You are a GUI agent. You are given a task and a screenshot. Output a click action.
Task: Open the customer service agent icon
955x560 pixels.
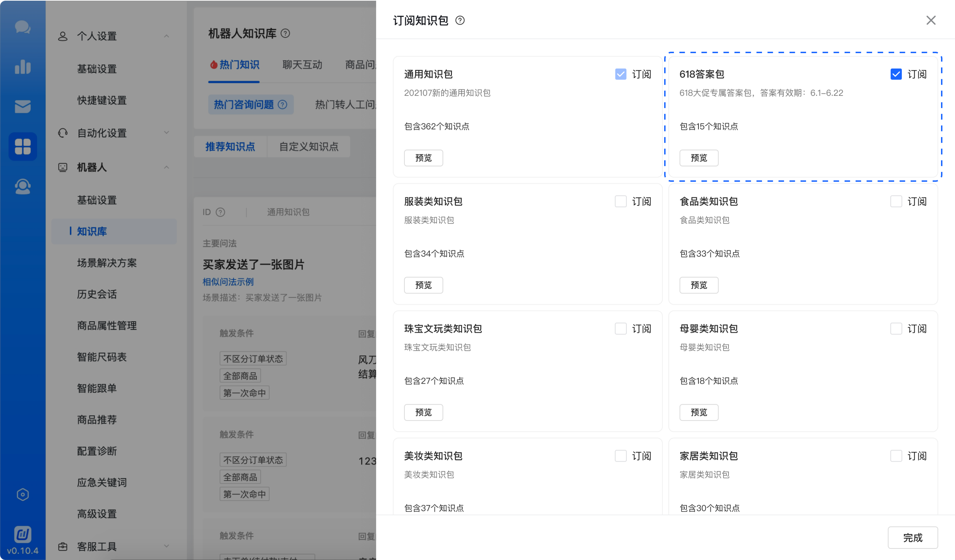tap(23, 186)
